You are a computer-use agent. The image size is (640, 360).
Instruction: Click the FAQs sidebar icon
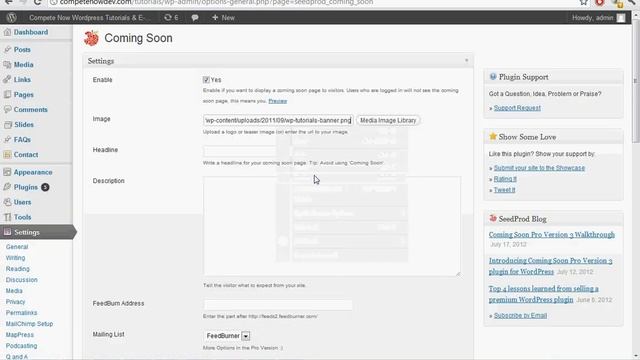(7, 140)
